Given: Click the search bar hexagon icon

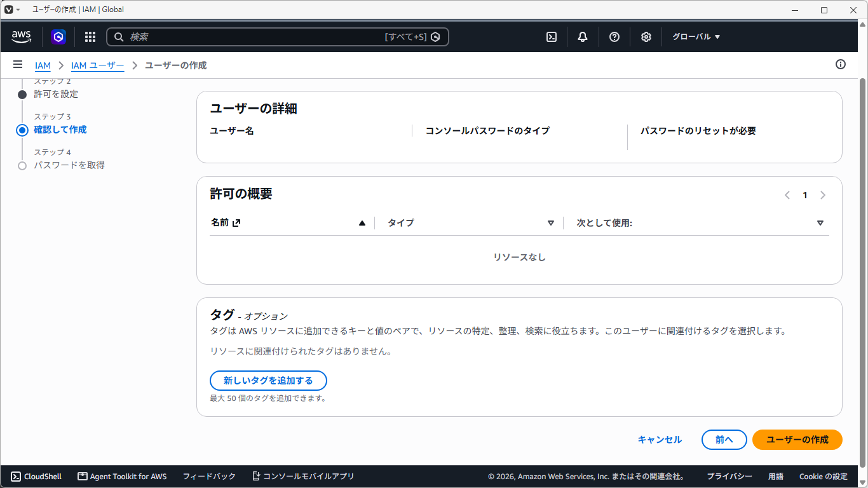Looking at the screenshot, I should 435,37.
